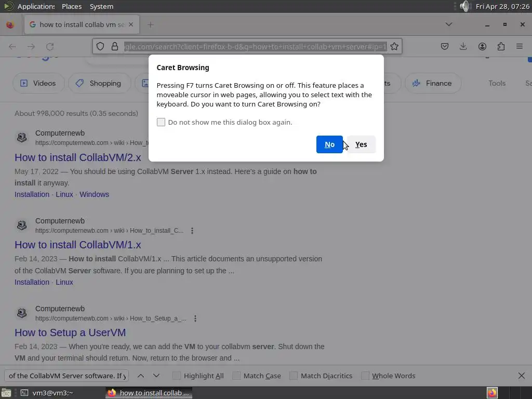Open the Tools search options
Viewport: 532px width, 399px height.
497,83
